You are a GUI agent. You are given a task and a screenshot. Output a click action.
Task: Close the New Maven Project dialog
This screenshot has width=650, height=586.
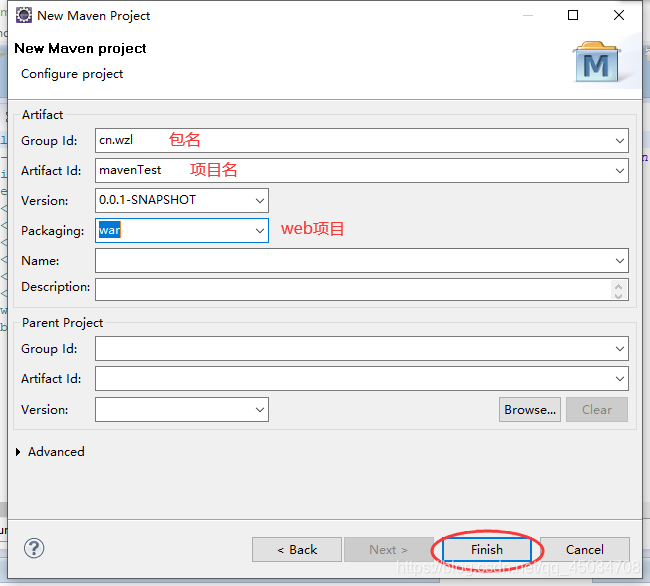(x=619, y=15)
